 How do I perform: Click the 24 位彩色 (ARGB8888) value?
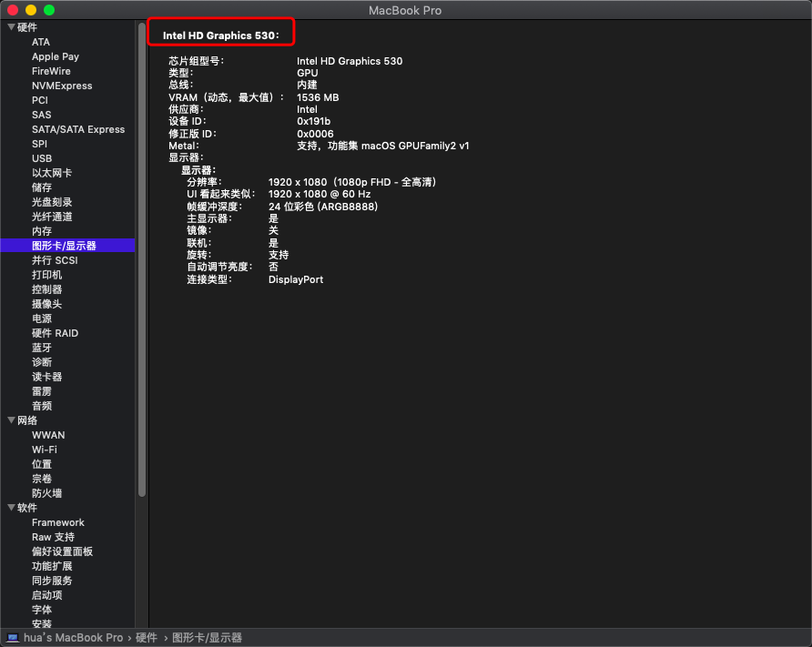[323, 207]
